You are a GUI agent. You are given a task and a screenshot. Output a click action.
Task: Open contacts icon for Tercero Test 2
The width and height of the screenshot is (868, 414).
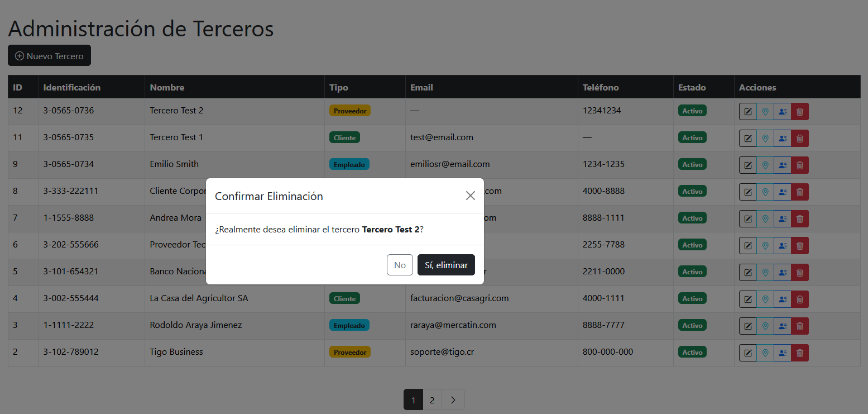(x=783, y=111)
